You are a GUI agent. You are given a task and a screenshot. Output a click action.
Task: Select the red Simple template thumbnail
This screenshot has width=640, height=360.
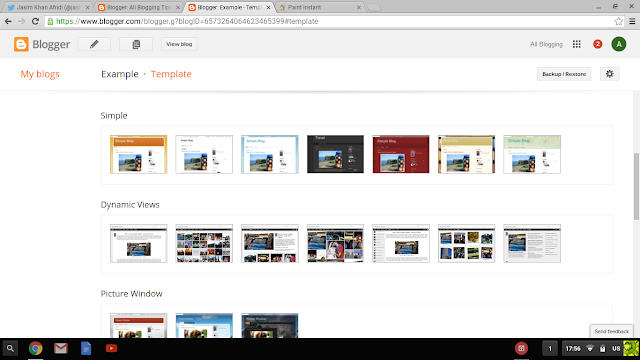(401, 154)
